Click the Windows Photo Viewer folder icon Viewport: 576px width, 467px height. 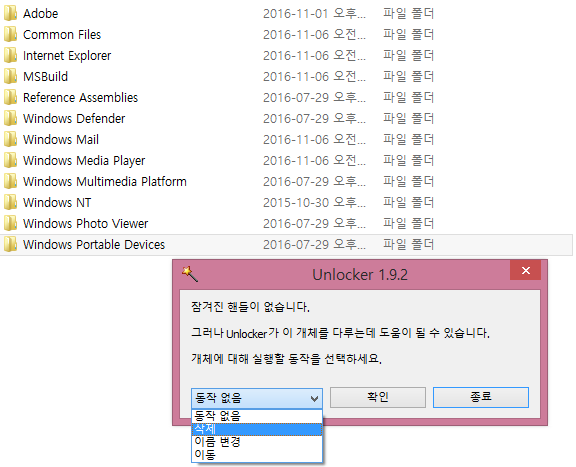[10, 223]
